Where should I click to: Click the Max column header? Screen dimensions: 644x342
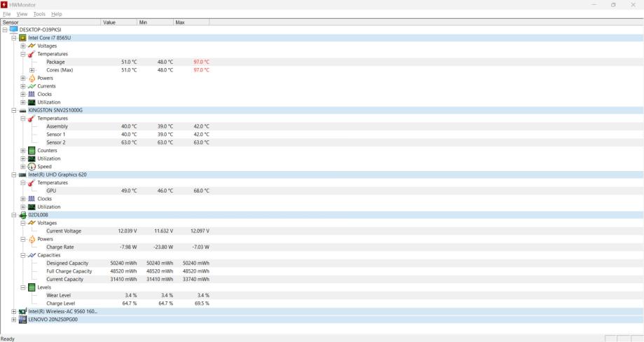180,22
